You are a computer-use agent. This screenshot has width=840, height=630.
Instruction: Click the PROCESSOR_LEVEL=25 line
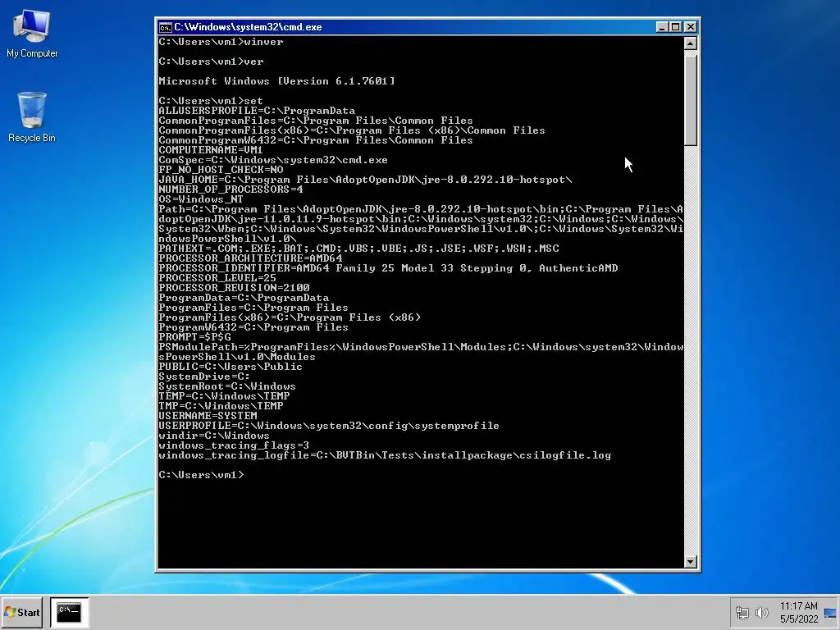(217, 278)
